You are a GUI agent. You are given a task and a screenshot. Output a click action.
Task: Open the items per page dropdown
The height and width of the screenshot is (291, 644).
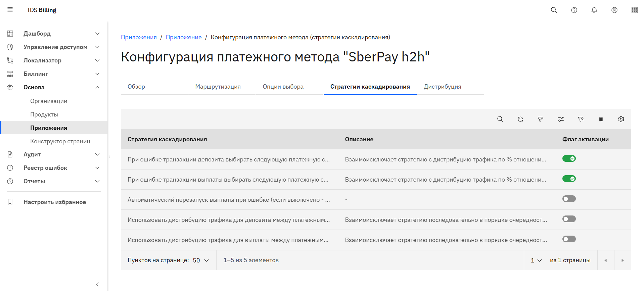tap(201, 260)
